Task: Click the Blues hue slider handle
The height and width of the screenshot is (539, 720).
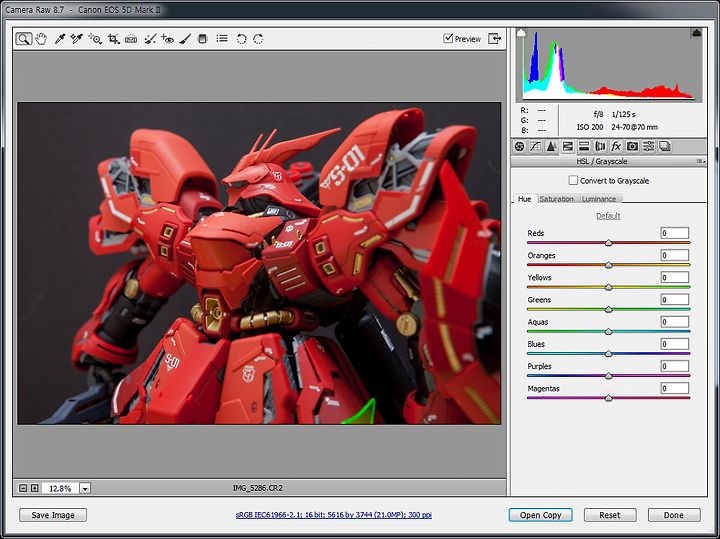Action: (608, 354)
